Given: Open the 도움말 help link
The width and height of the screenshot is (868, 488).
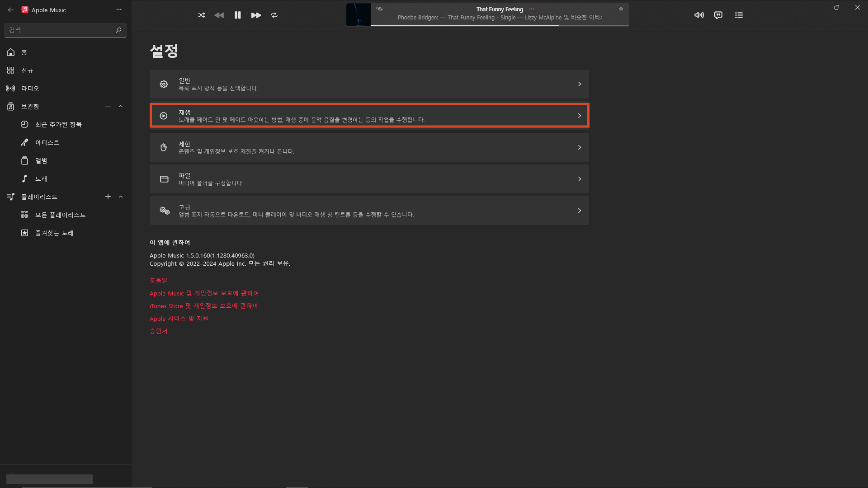Looking at the screenshot, I should tap(158, 280).
